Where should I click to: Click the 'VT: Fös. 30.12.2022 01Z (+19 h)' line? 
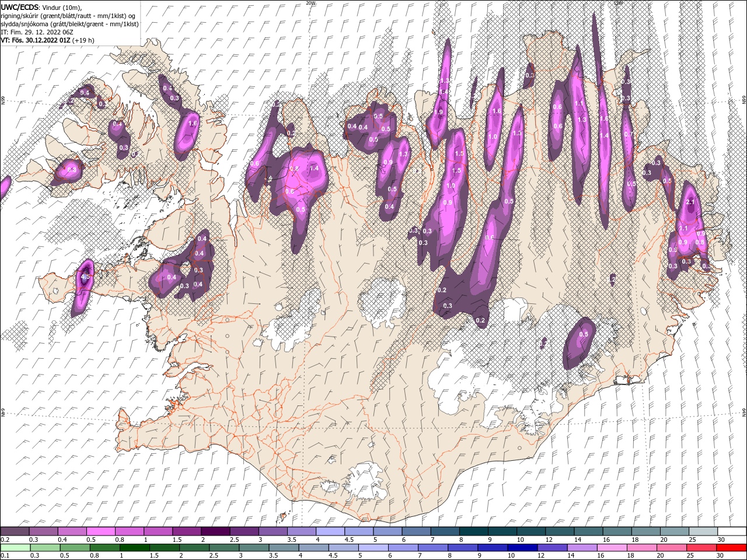(48, 40)
